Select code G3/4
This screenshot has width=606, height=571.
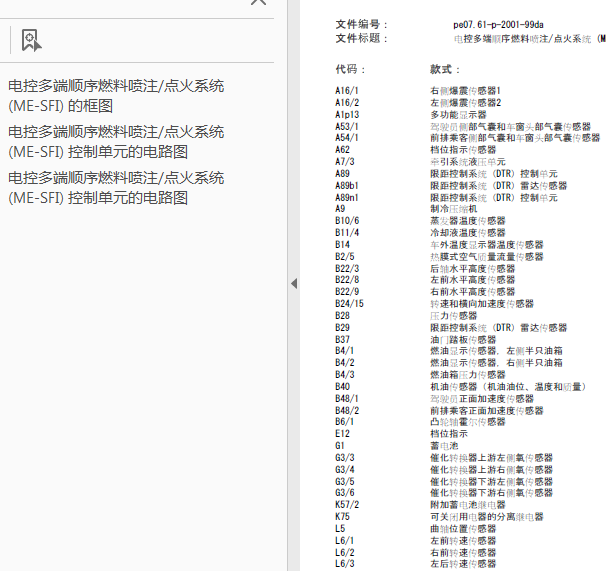[344, 469]
